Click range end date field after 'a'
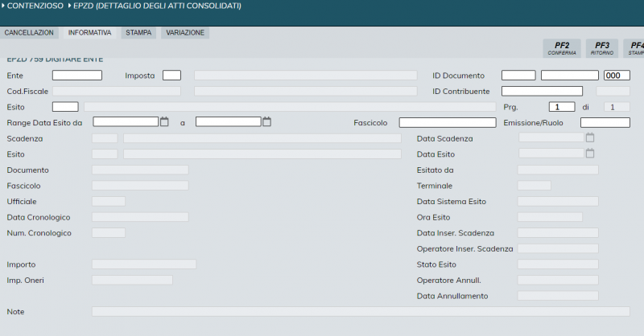644x336 pixels. click(x=229, y=122)
